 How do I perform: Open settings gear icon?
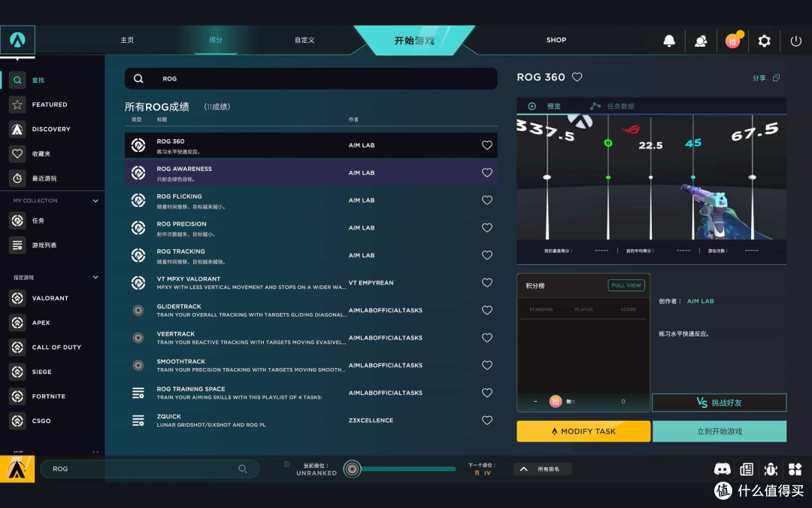tap(764, 41)
